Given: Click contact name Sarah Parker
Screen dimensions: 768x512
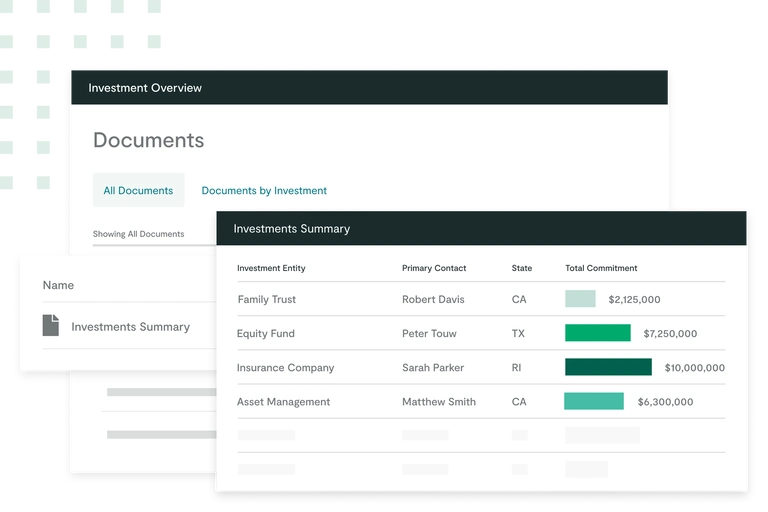Looking at the screenshot, I should point(433,367).
